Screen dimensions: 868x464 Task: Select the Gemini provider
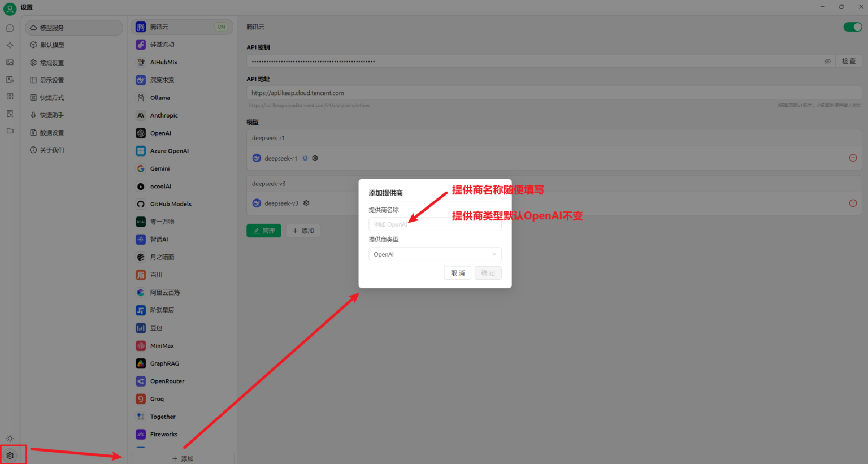[x=182, y=168]
